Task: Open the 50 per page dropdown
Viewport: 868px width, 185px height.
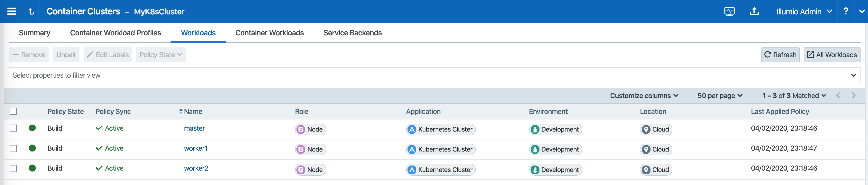Action: pos(719,96)
